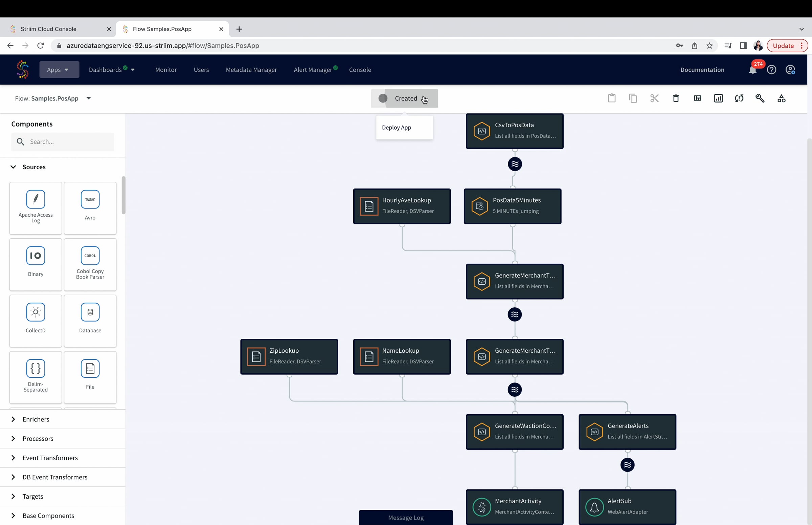Open the Apps dropdown menu
Viewport: 812px width, 525px height.
point(59,70)
